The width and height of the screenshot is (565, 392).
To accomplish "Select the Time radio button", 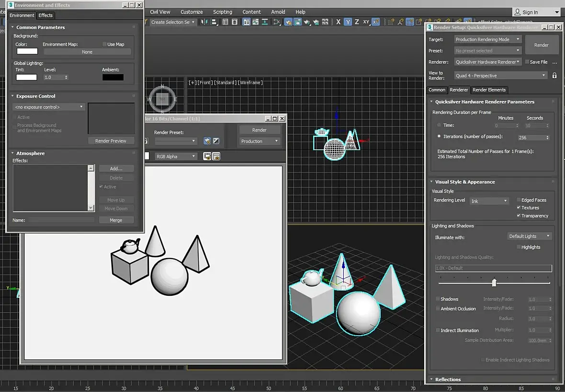I will coord(439,125).
